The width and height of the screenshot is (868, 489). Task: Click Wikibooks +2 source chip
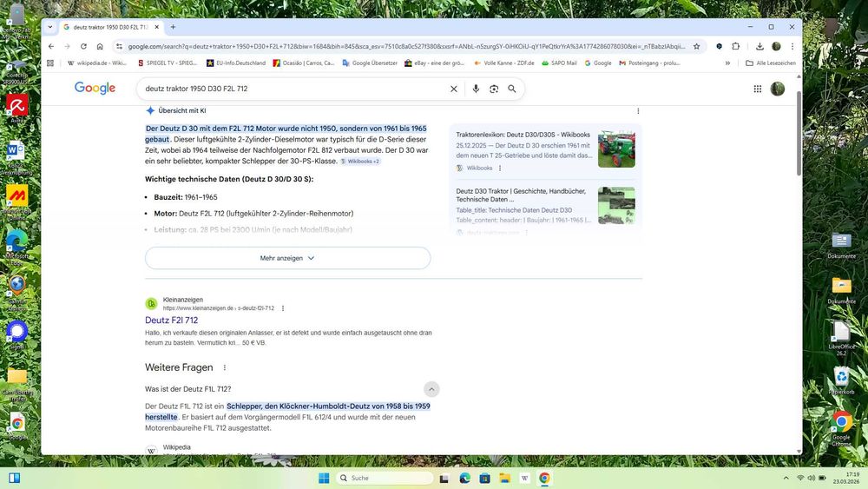(x=360, y=162)
